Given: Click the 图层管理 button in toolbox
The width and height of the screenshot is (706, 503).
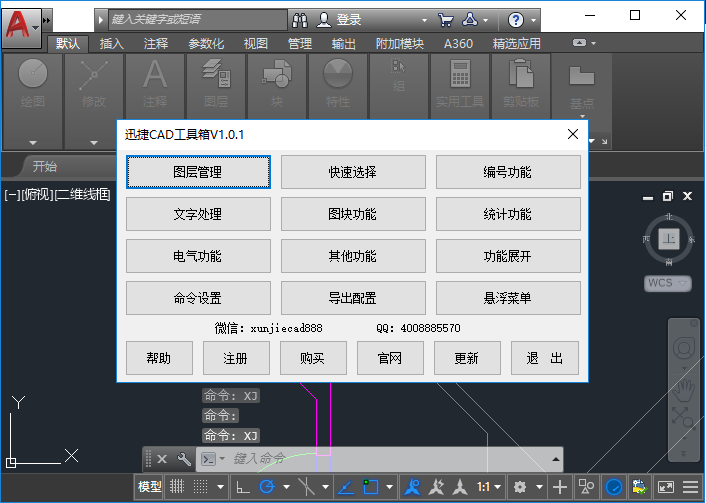Looking at the screenshot, I should pos(198,172).
